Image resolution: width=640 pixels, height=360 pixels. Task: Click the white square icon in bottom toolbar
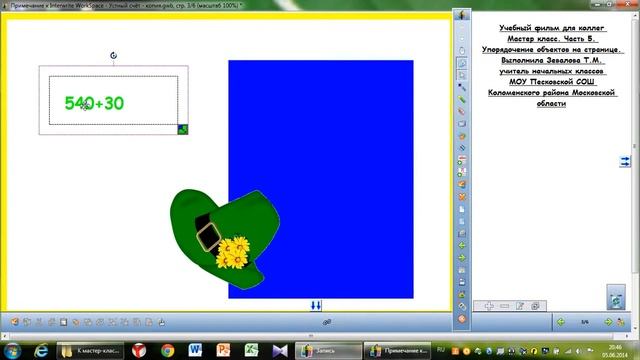64,322
